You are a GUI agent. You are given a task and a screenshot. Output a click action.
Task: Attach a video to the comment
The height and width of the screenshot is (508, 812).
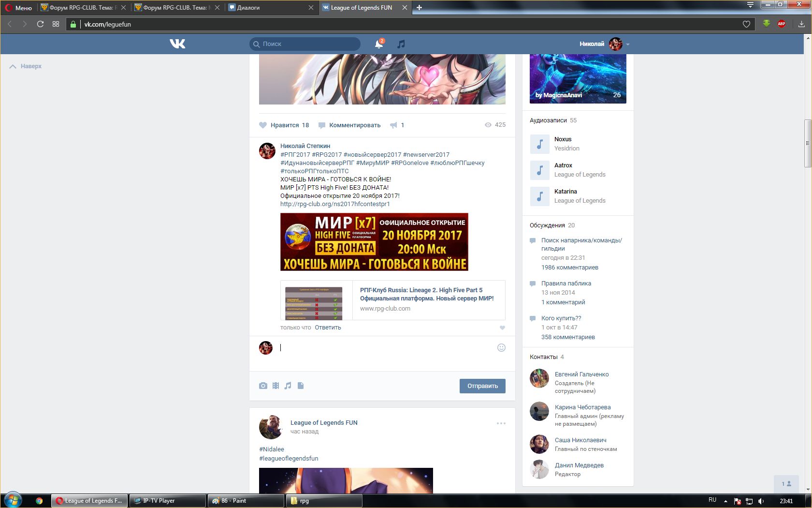[275, 386]
